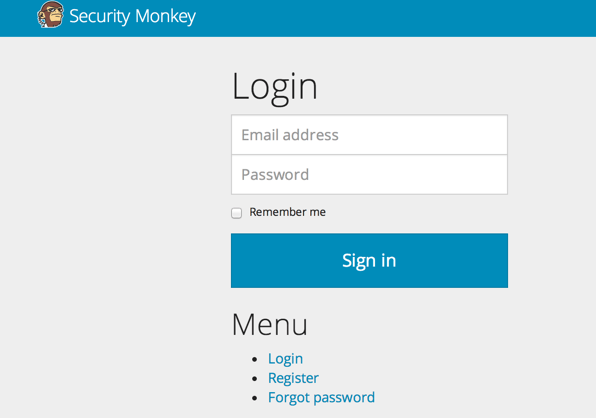
Task: Focus the Email address field
Action: [369, 135]
